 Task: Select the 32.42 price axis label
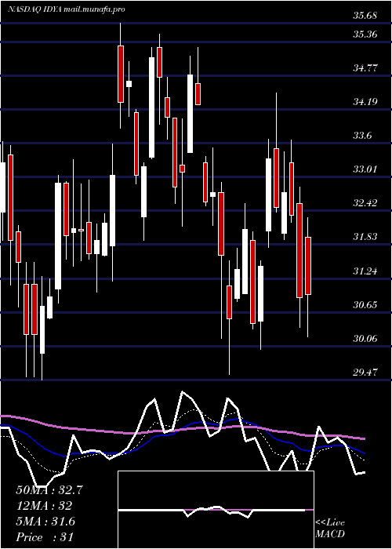[365, 202]
